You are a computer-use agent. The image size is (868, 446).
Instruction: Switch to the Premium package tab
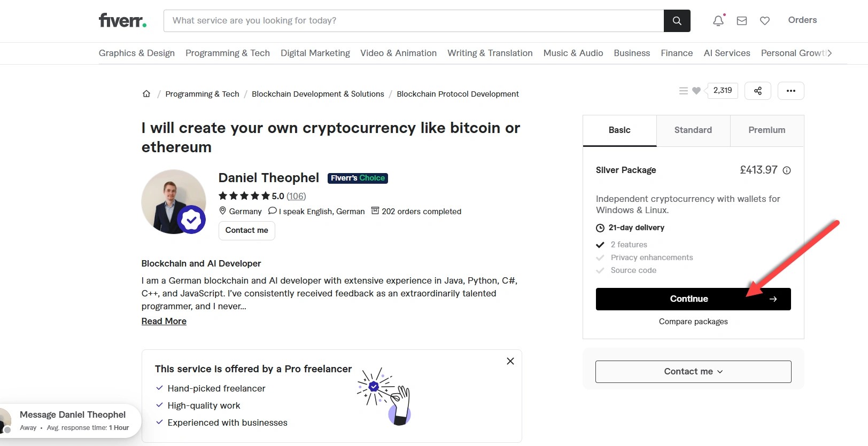tap(767, 130)
